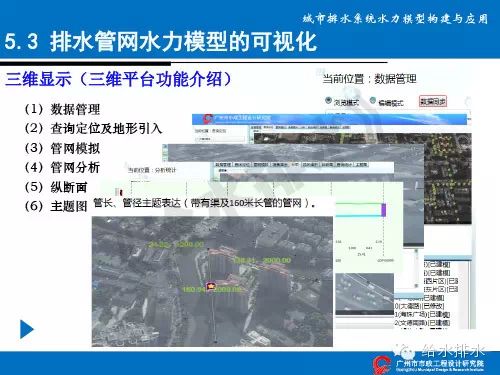Click the slide title 排水管网水力模型的可视化
The height and width of the screenshot is (375, 500).
tap(183, 42)
